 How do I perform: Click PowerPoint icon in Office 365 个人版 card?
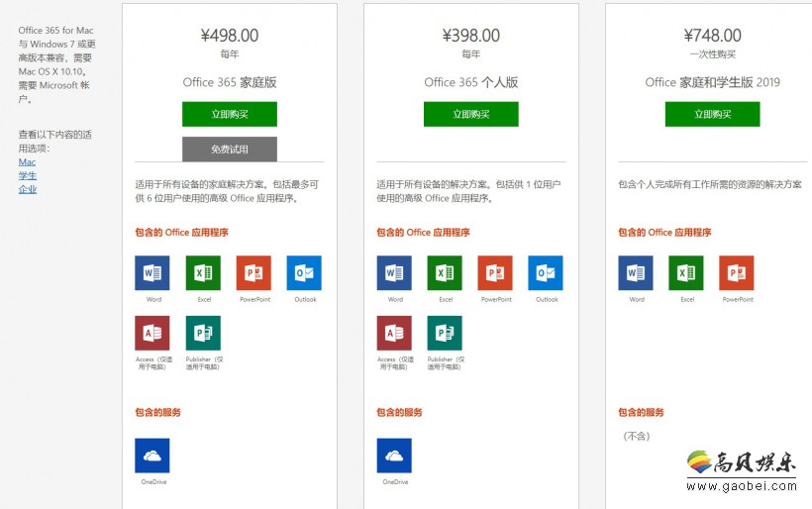coord(495,273)
